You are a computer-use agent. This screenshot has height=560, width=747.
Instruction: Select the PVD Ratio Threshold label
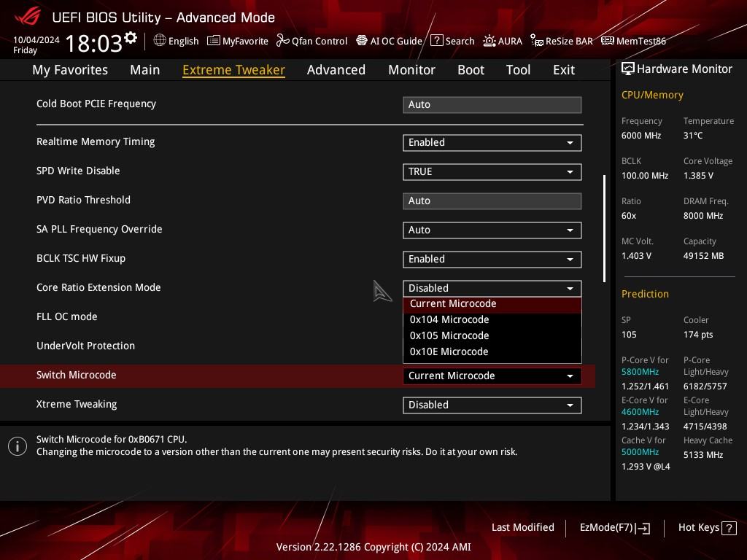[83, 200]
